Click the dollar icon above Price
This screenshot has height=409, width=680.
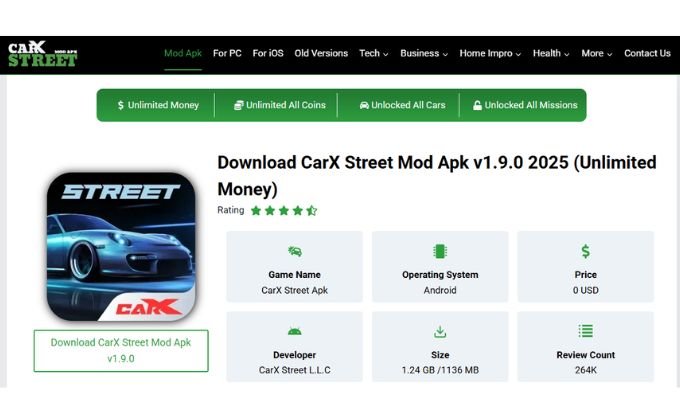[x=586, y=252]
